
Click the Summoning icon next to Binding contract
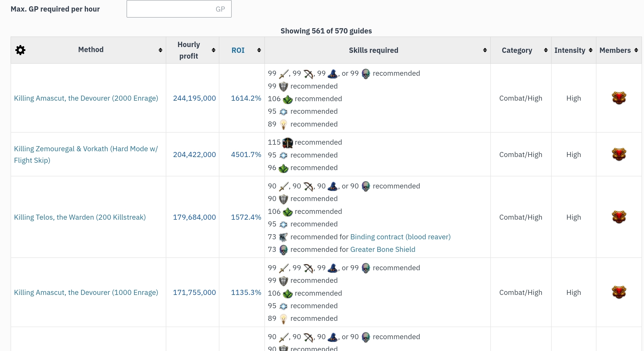click(x=283, y=237)
